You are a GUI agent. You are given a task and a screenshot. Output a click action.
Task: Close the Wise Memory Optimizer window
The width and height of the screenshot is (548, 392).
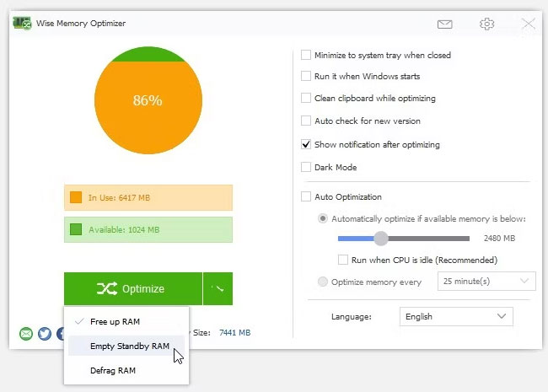click(x=529, y=24)
